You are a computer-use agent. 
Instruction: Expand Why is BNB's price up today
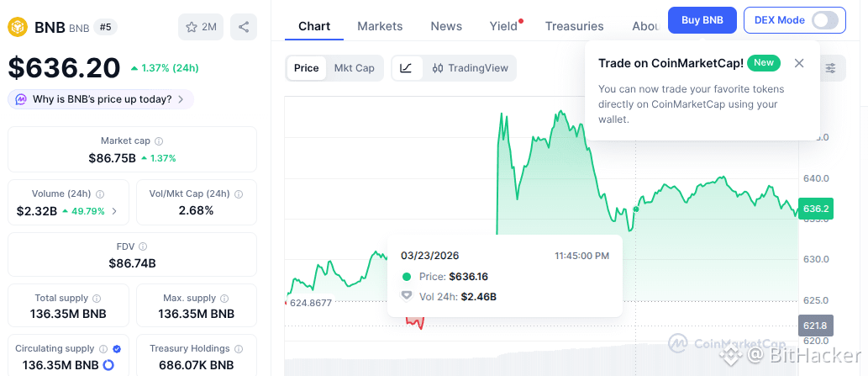click(101, 99)
